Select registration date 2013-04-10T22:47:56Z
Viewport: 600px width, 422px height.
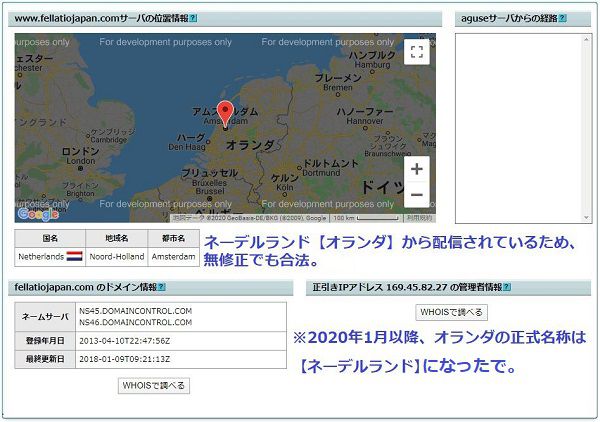[x=124, y=341]
